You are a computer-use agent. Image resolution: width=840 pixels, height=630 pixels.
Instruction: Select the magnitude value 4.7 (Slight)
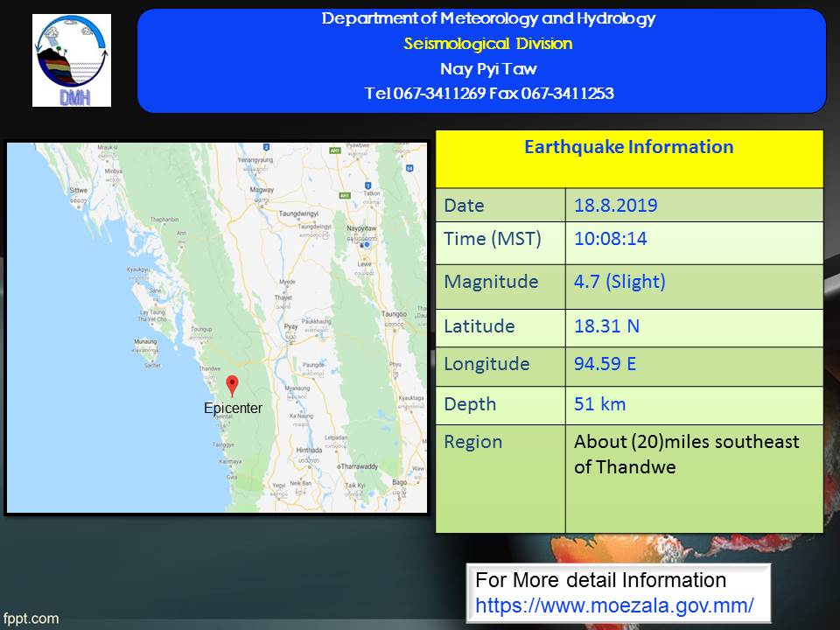619,282
